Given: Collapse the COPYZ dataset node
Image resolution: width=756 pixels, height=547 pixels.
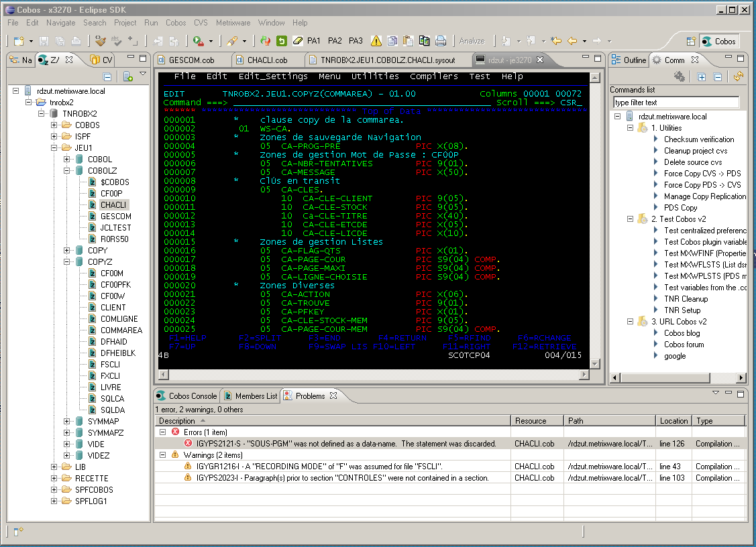Looking at the screenshot, I should (66, 261).
